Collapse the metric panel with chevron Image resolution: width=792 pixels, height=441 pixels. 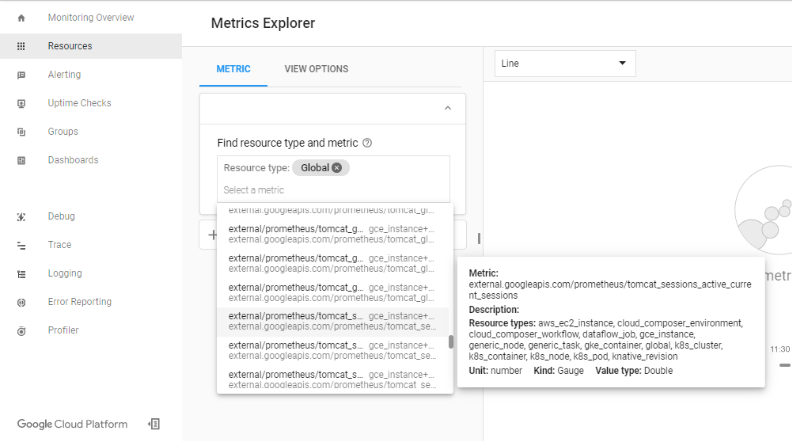[448, 108]
